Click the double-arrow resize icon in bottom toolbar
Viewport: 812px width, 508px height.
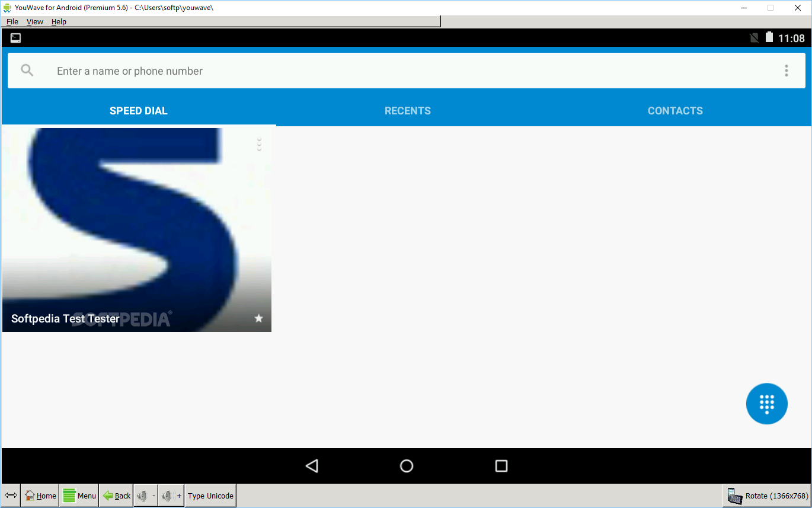coord(11,496)
